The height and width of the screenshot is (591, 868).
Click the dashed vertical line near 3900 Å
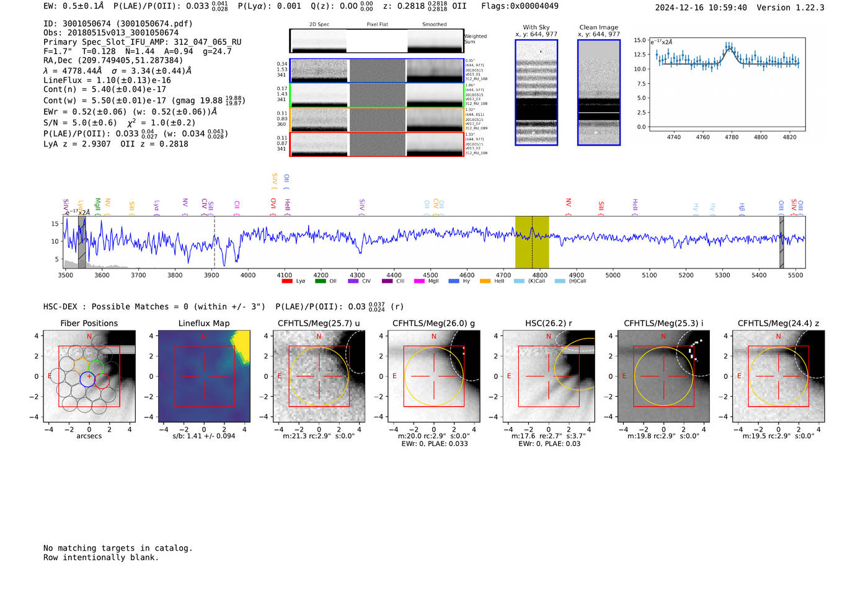coord(215,242)
